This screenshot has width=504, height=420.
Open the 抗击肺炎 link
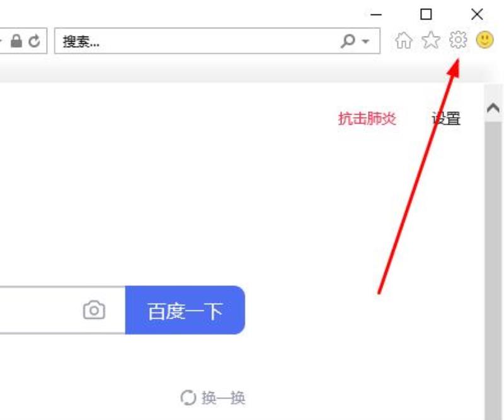pos(367,118)
